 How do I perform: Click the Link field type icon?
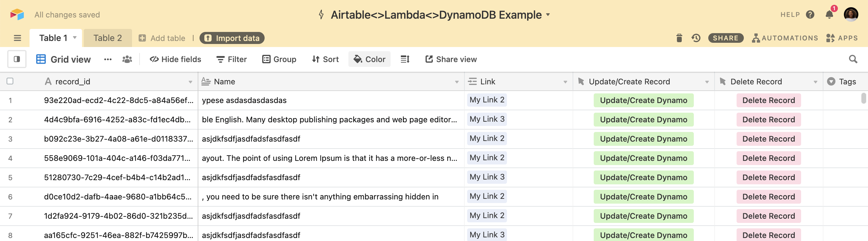point(472,81)
